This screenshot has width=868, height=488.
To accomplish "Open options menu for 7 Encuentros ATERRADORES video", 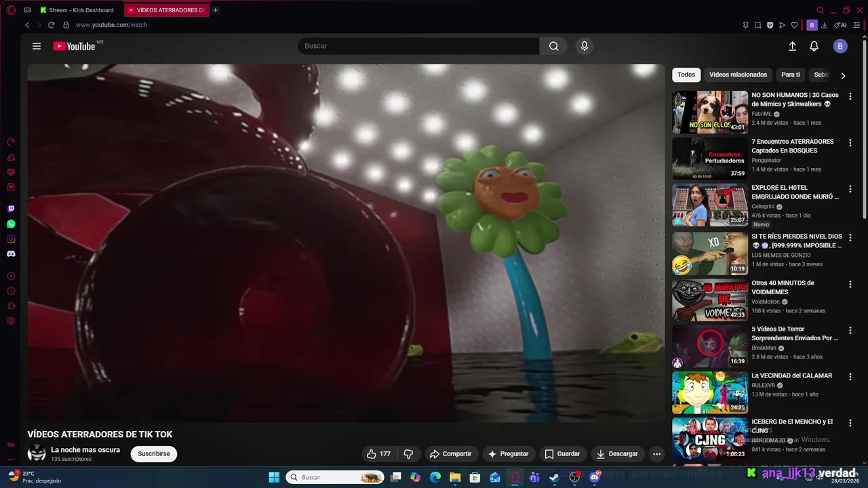I will coord(850,142).
